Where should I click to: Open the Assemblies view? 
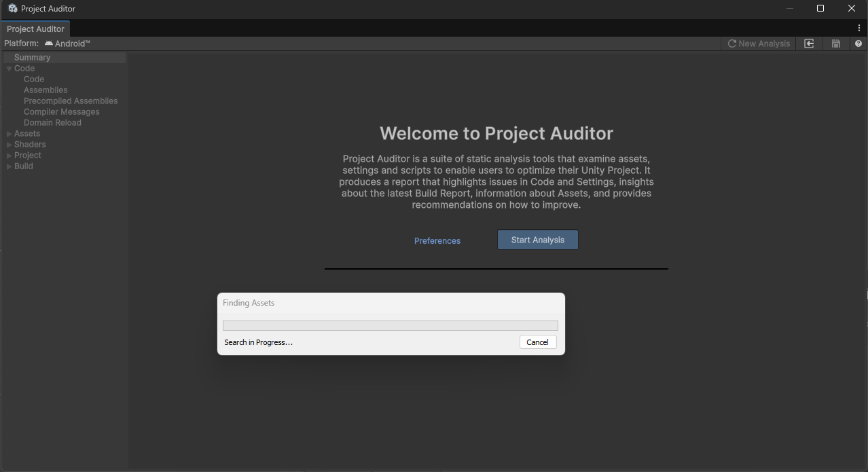click(x=46, y=90)
